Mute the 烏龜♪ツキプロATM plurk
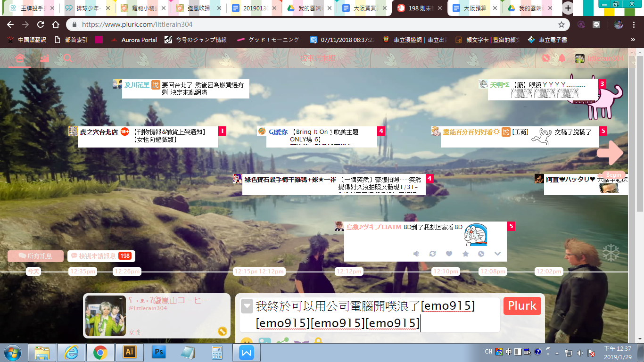The height and width of the screenshot is (362, 644). point(416,254)
